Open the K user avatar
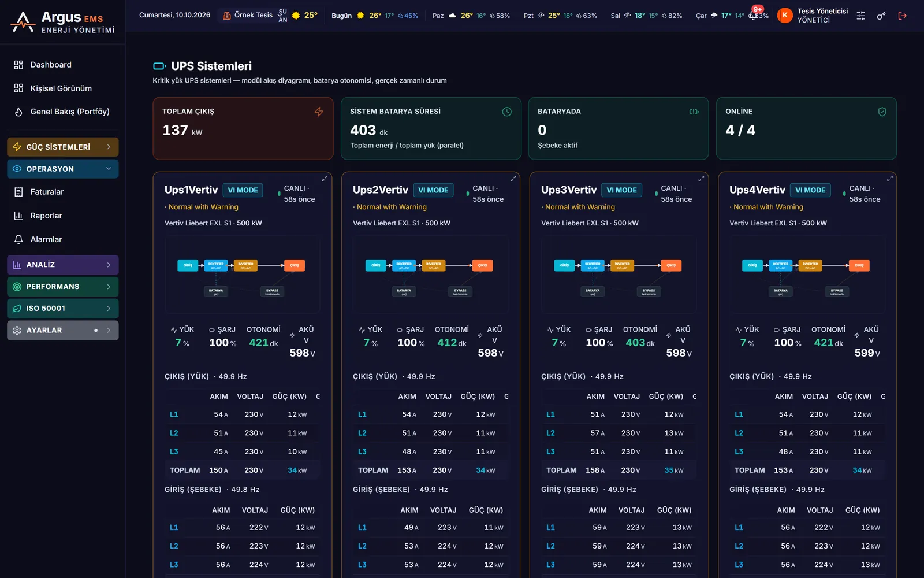The image size is (924, 578). click(x=784, y=16)
